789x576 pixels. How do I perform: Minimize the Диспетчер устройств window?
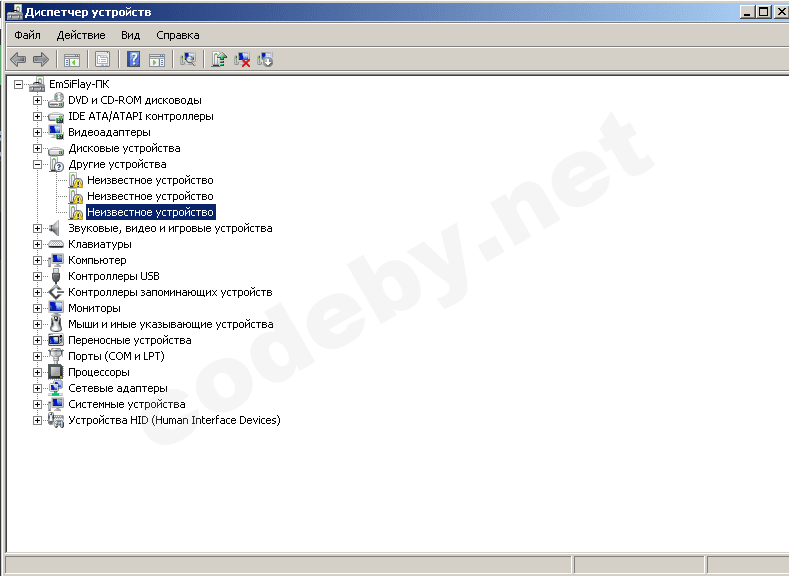pyautogui.click(x=747, y=12)
